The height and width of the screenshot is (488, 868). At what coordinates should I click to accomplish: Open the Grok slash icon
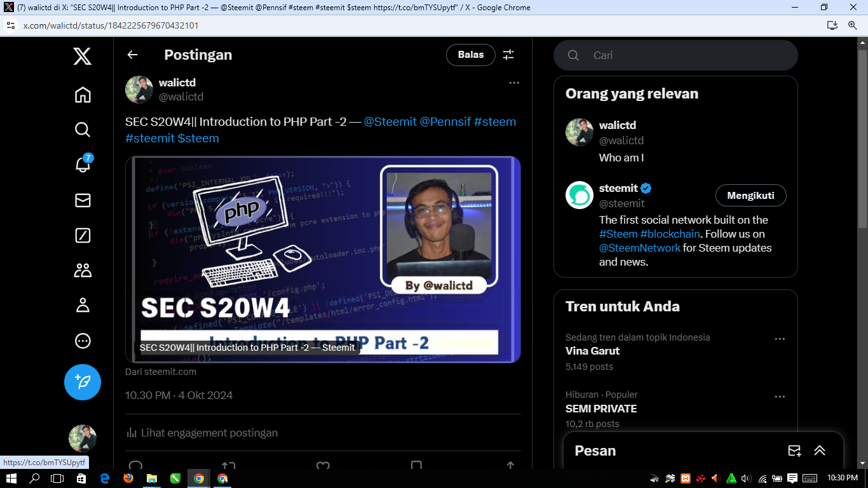click(x=83, y=235)
